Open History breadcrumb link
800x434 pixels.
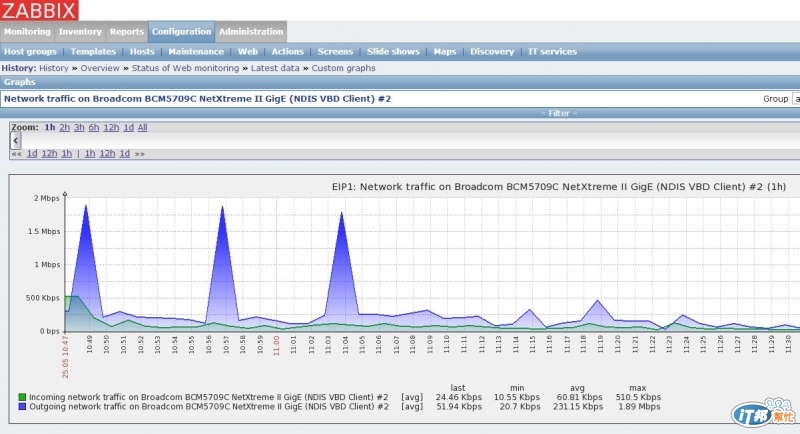54,68
